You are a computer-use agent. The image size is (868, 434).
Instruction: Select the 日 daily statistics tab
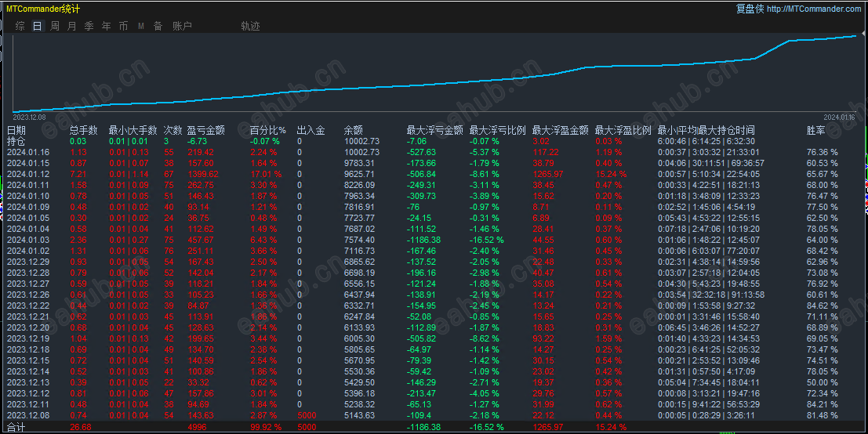pyautogui.click(x=37, y=26)
